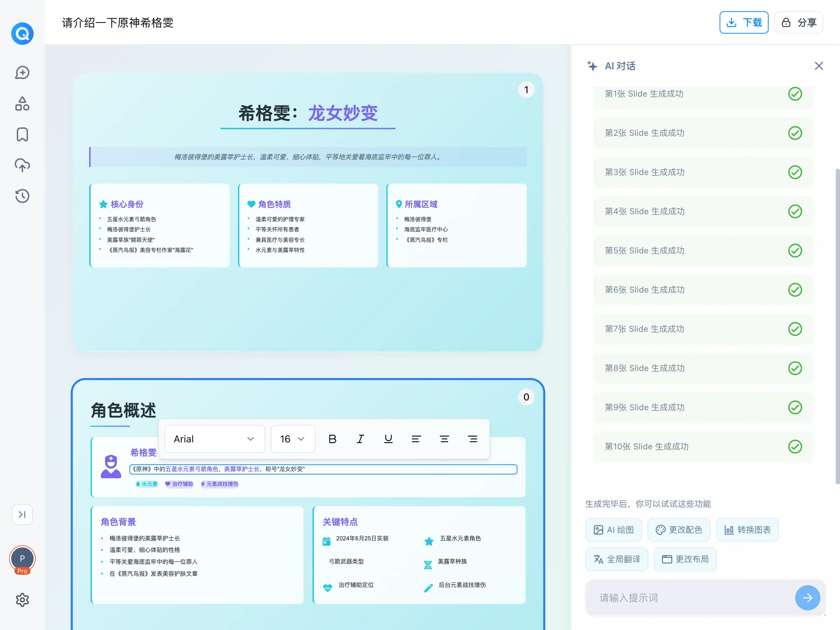Image resolution: width=840 pixels, height=630 pixels.
Task: Open settings gear in the sidebar
Action: coord(22,600)
